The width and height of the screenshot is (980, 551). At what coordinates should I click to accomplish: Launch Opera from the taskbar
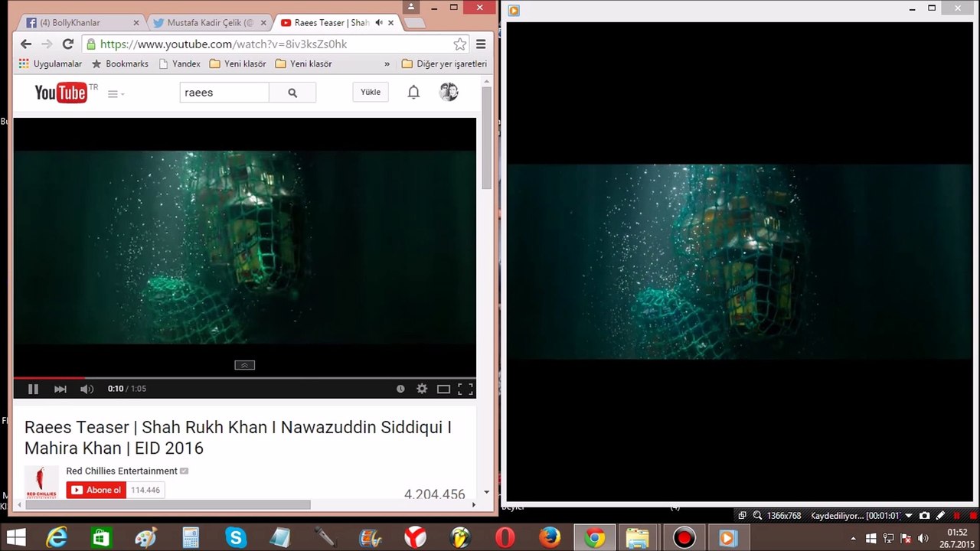505,538
